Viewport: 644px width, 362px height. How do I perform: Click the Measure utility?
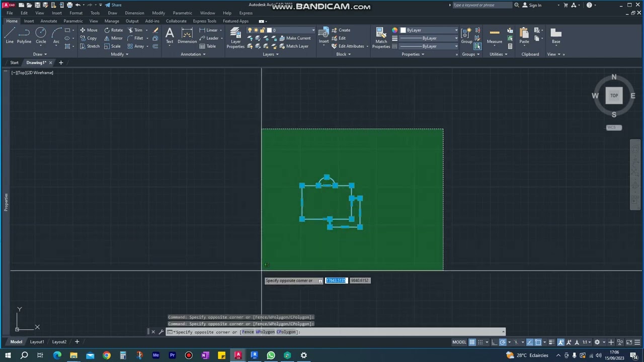point(494,36)
